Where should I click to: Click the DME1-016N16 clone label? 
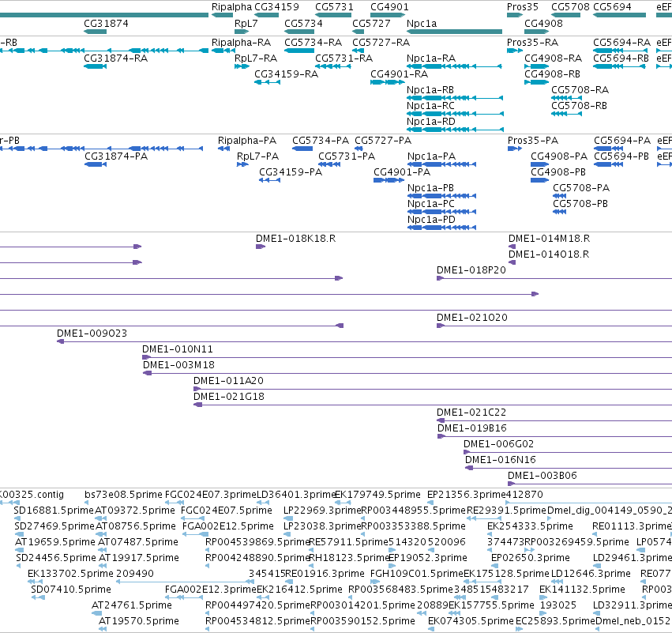coord(501,460)
